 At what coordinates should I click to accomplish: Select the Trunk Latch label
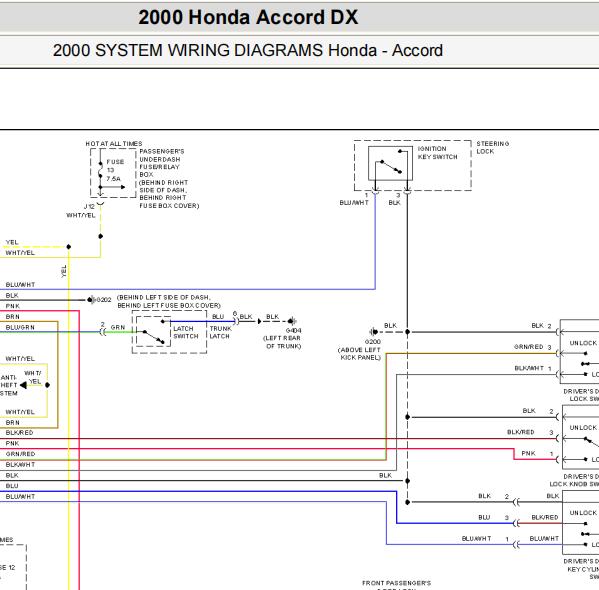click(220, 332)
